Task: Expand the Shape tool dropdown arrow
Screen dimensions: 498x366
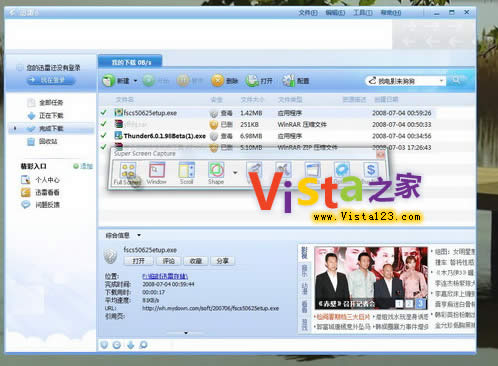Action: pos(235,173)
